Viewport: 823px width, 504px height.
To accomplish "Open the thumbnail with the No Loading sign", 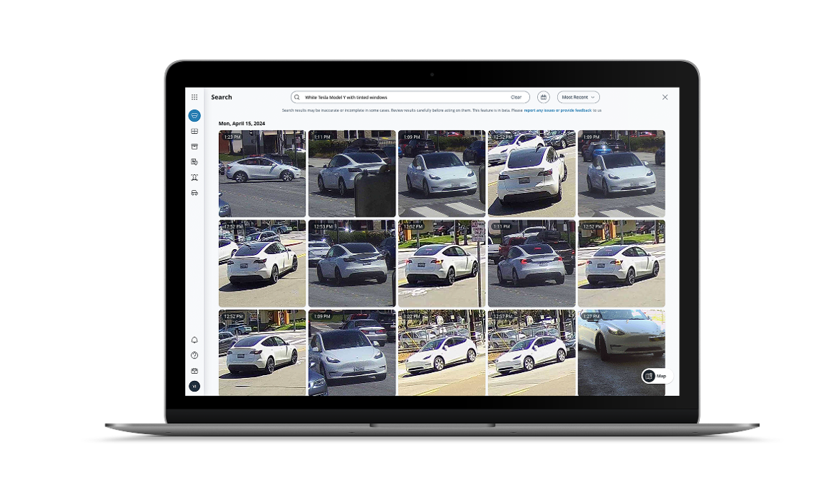I will point(441,264).
